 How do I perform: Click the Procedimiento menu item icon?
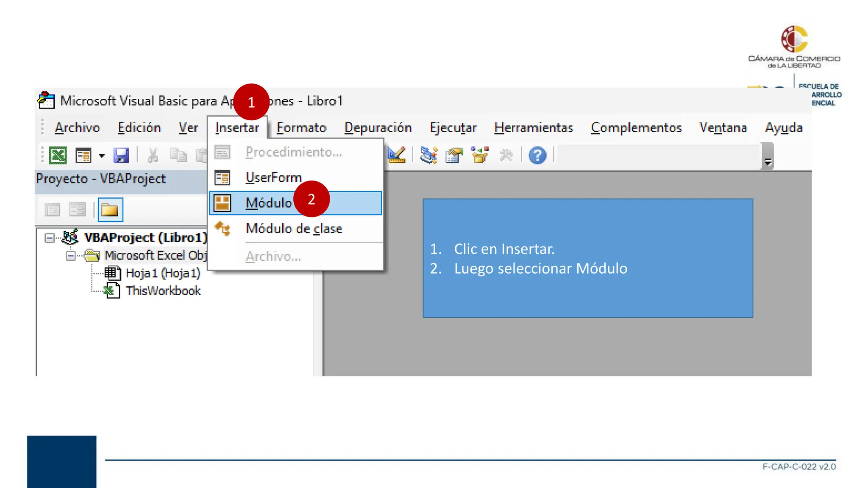click(x=222, y=152)
